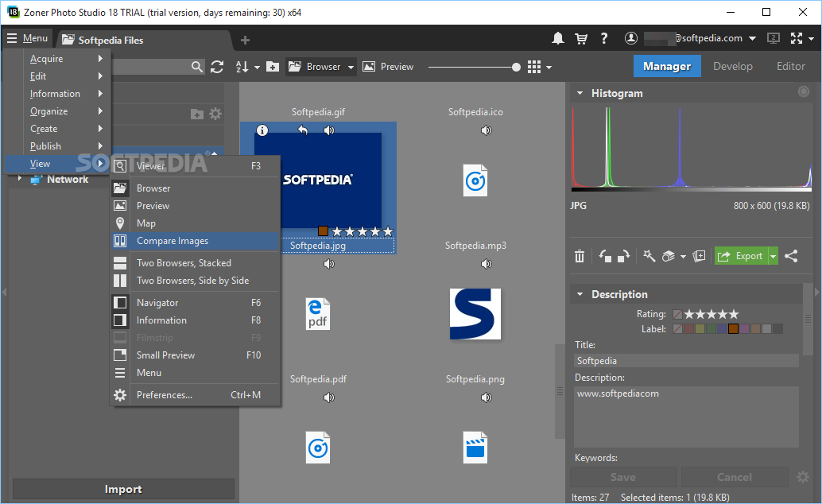
Task: Click the undo arrow on selected thumbnail
Action: click(x=302, y=130)
